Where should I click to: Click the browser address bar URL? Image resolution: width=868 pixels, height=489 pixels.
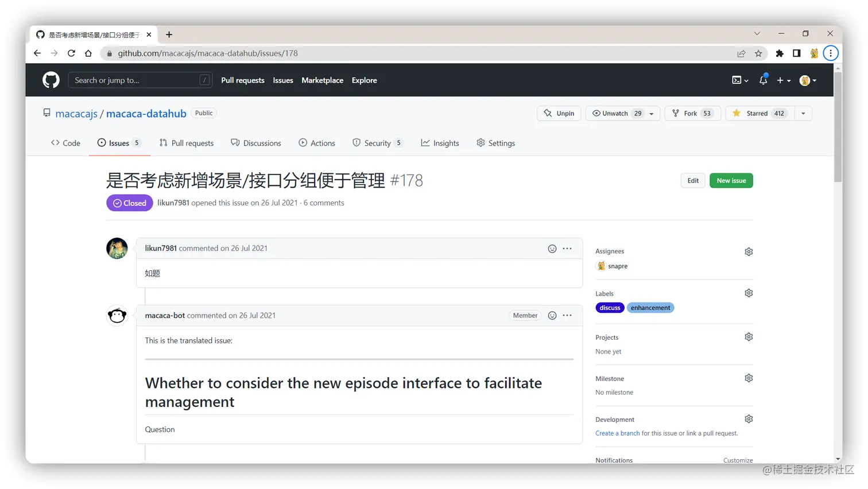pos(208,53)
